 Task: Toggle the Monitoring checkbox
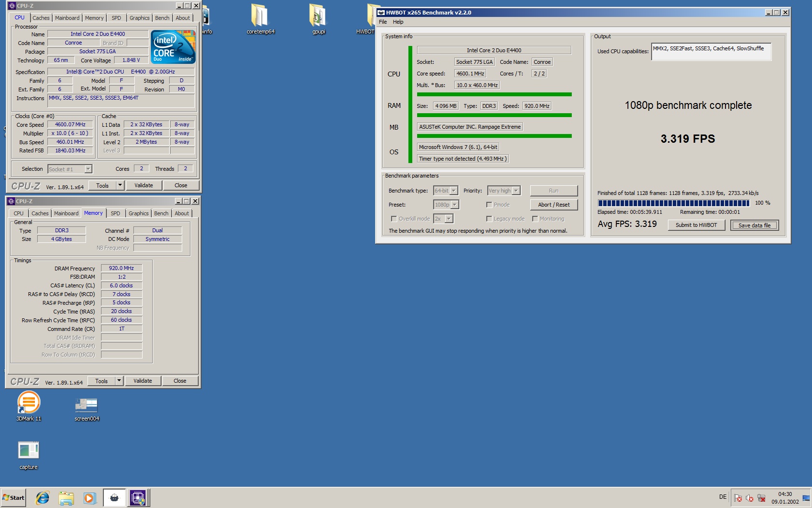pyautogui.click(x=535, y=219)
